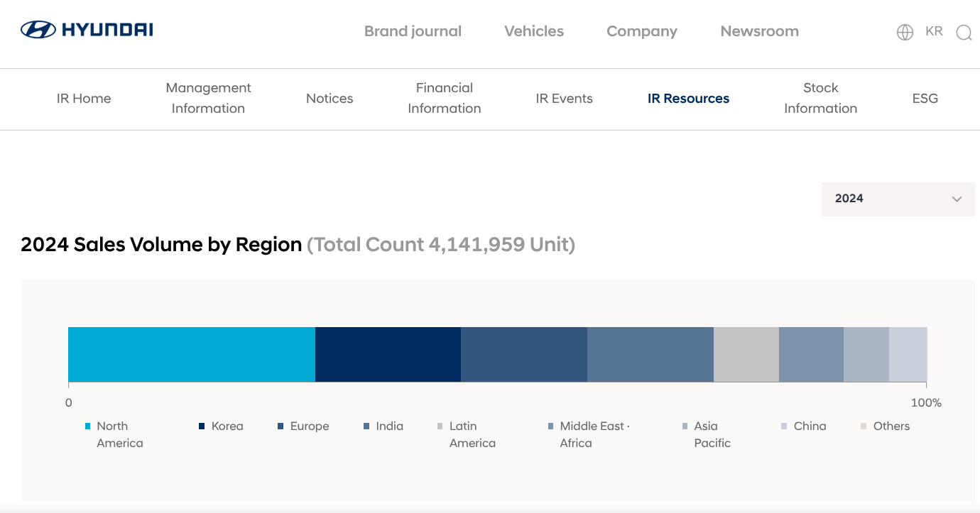Click the Others legend color swatch
This screenshot has width=980, height=513.
tap(864, 426)
